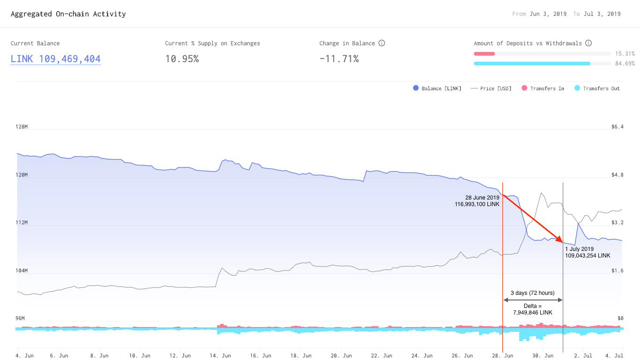Viewport: 639px width, 364px height.
Task: Click the 2. Jul x-axis tick label
Action: [x=583, y=356]
